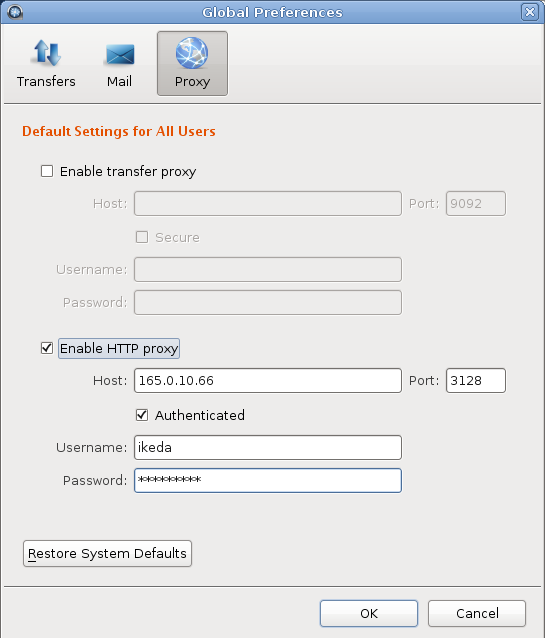Confirm settings with the OK button
The height and width of the screenshot is (638, 545).
tap(369, 613)
